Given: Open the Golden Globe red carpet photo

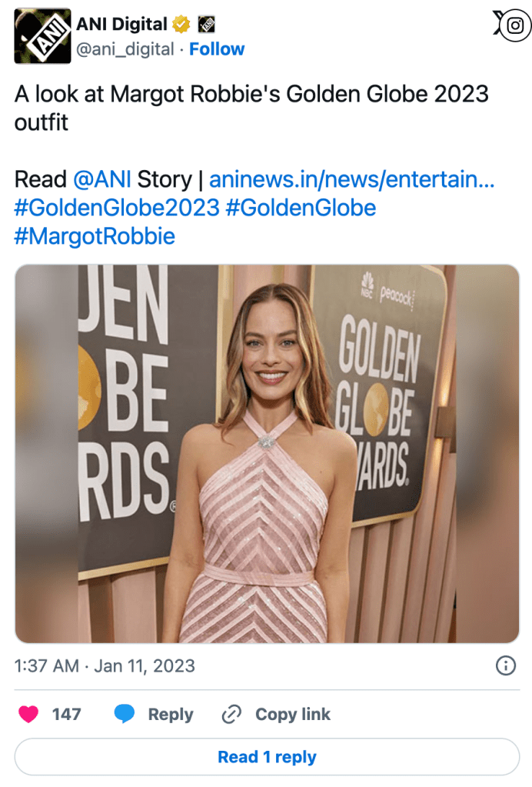Looking at the screenshot, I should (x=267, y=454).
